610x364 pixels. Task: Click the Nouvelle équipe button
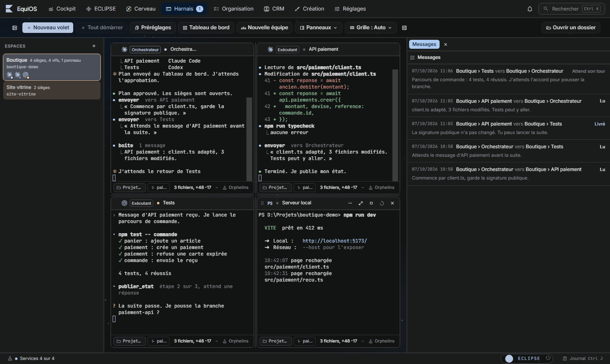click(264, 28)
